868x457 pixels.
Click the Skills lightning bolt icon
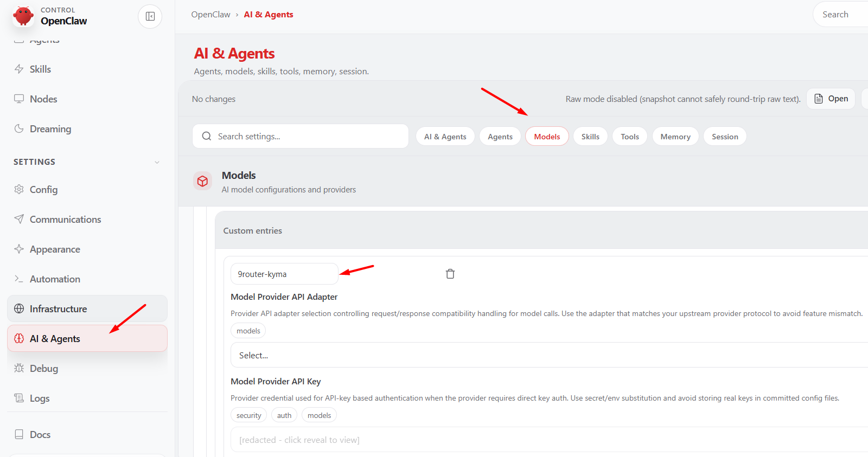pos(19,69)
